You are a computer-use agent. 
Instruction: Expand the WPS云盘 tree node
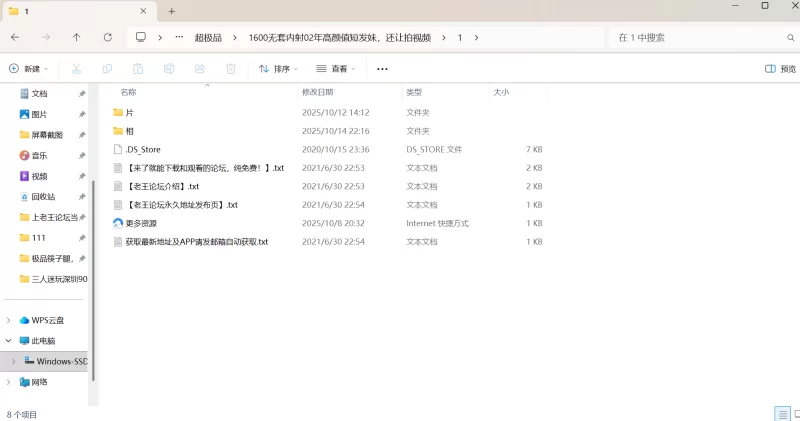[x=10, y=320]
